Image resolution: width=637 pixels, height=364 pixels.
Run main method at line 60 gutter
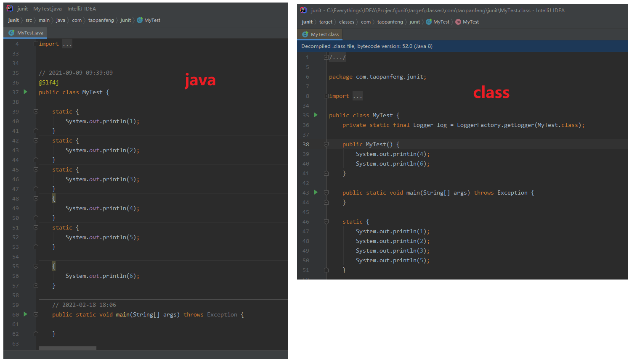[26, 314]
